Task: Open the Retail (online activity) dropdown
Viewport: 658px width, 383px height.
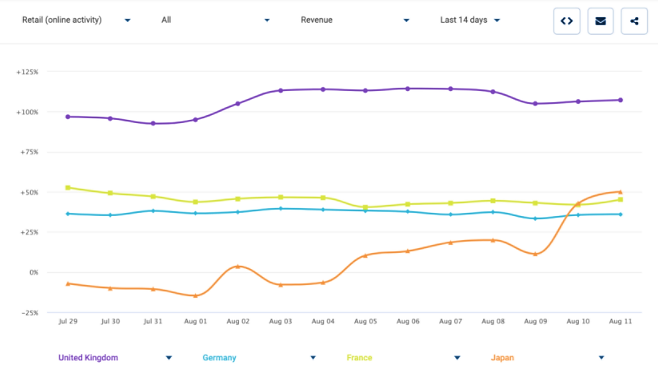Action: click(76, 20)
